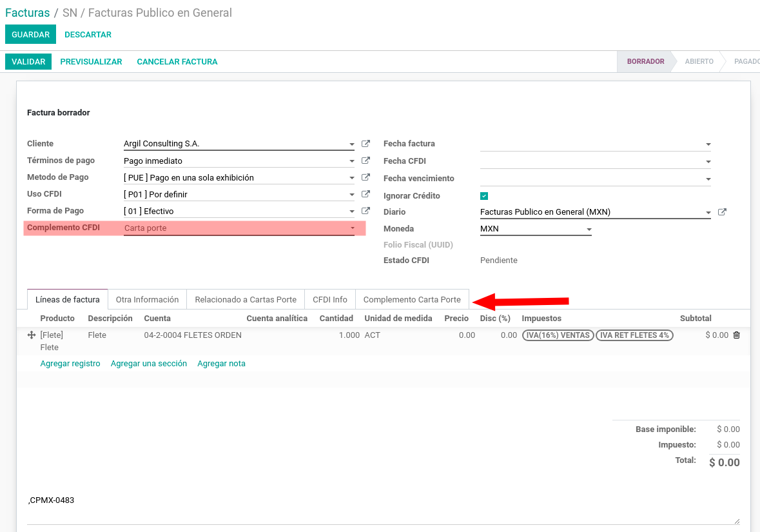Open Uso CFDI record via external link icon
The height and width of the screenshot is (532, 760).
click(x=365, y=193)
